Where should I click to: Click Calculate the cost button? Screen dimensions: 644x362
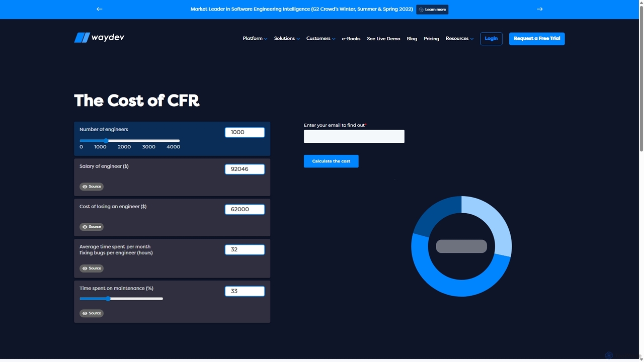tap(331, 161)
